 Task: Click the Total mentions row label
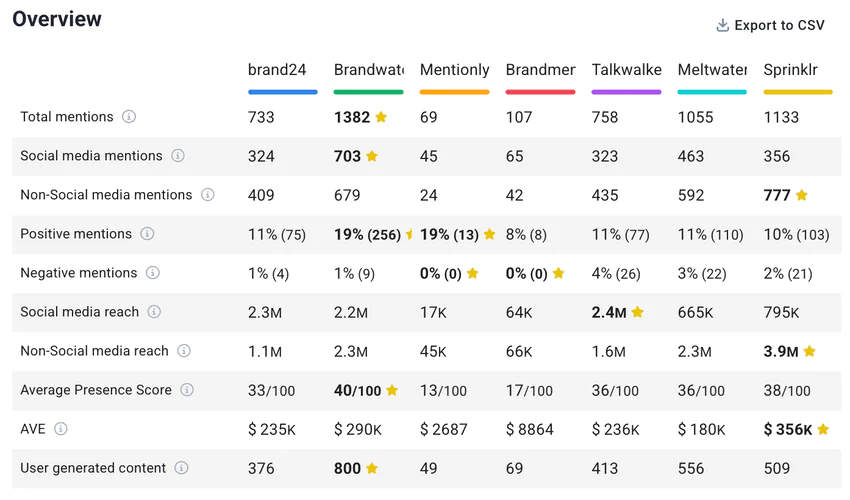[x=67, y=117]
